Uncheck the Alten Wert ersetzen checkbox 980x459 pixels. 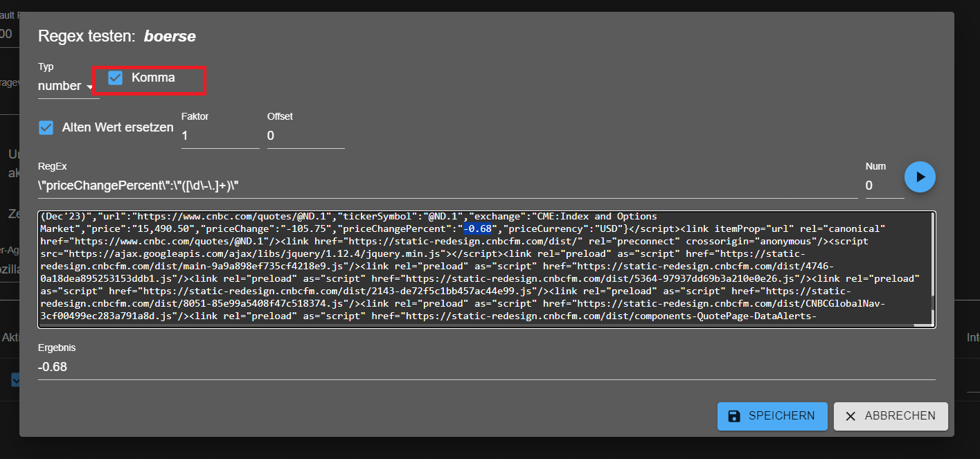point(46,128)
